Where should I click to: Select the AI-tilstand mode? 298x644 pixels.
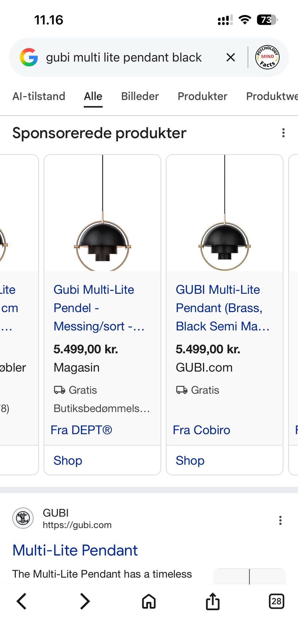coord(38,96)
